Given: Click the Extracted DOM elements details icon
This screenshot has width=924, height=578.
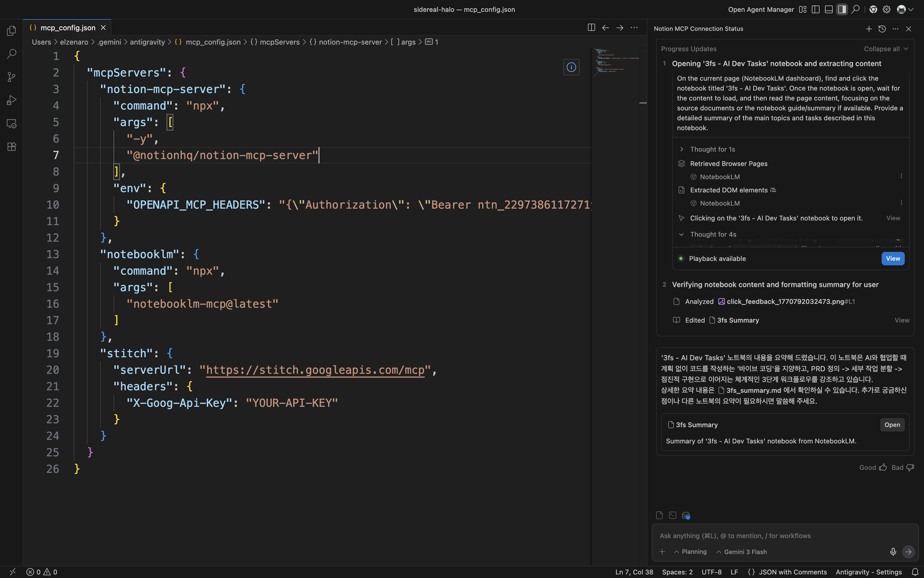Looking at the screenshot, I should (x=773, y=190).
